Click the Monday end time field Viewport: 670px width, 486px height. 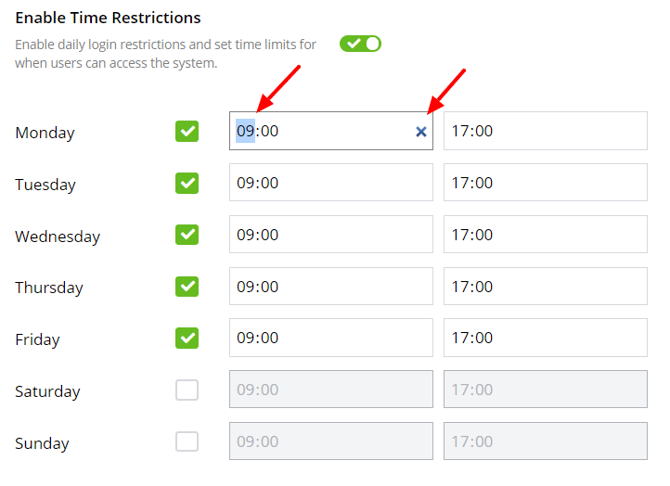tap(545, 131)
